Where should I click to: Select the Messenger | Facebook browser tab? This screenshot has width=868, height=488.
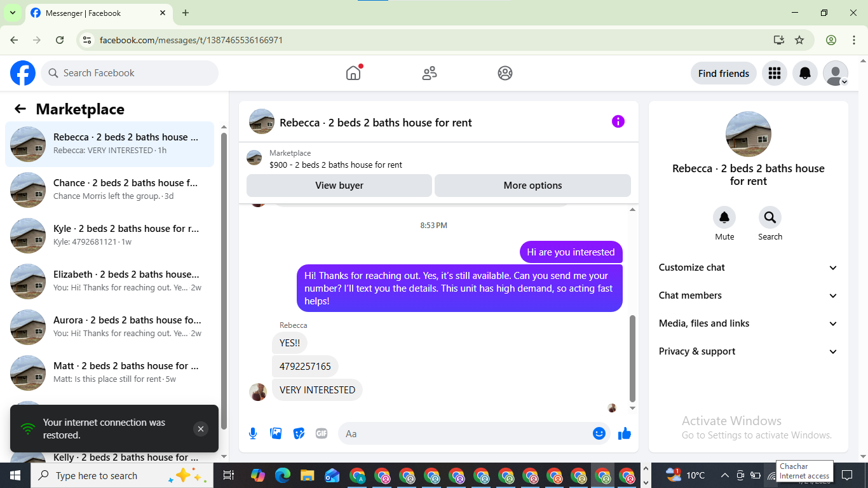pyautogui.click(x=98, y=13)
